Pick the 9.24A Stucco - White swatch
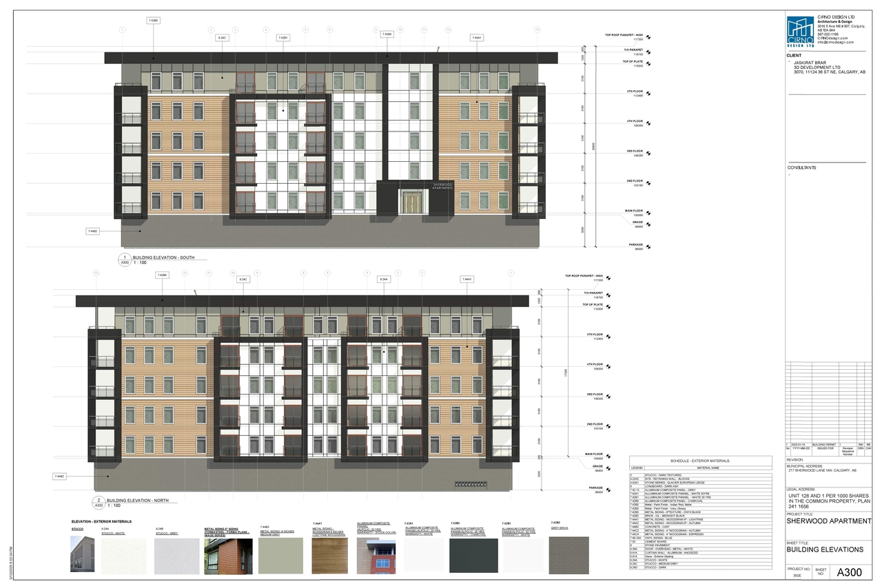 tap(124, 555)
